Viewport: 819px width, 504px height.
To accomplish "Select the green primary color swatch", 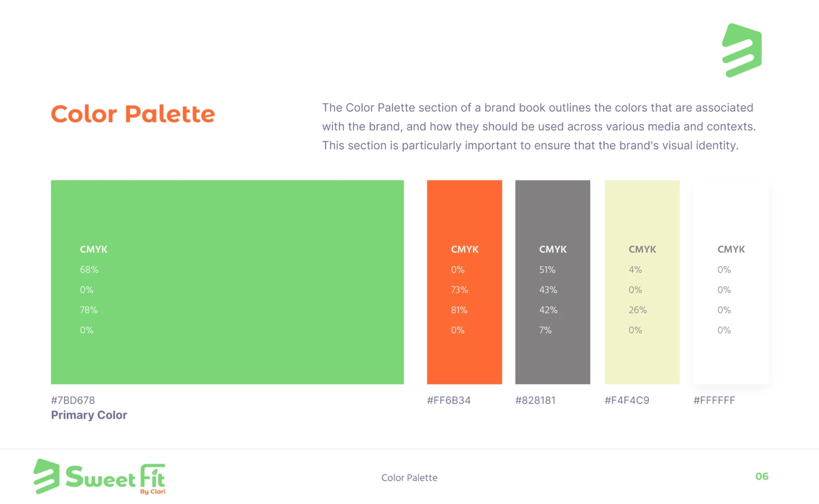I will 227,282.
